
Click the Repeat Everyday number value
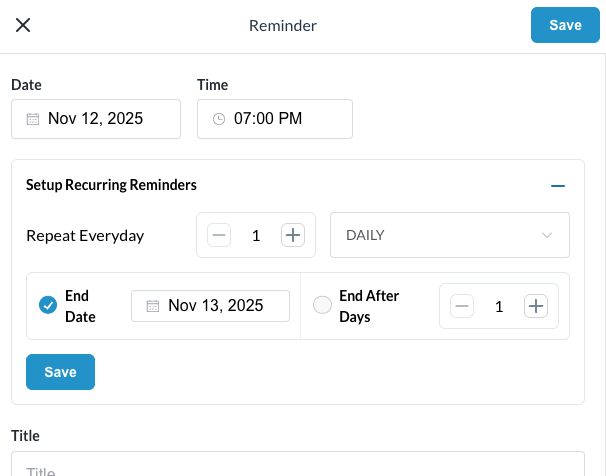(256, 236)
